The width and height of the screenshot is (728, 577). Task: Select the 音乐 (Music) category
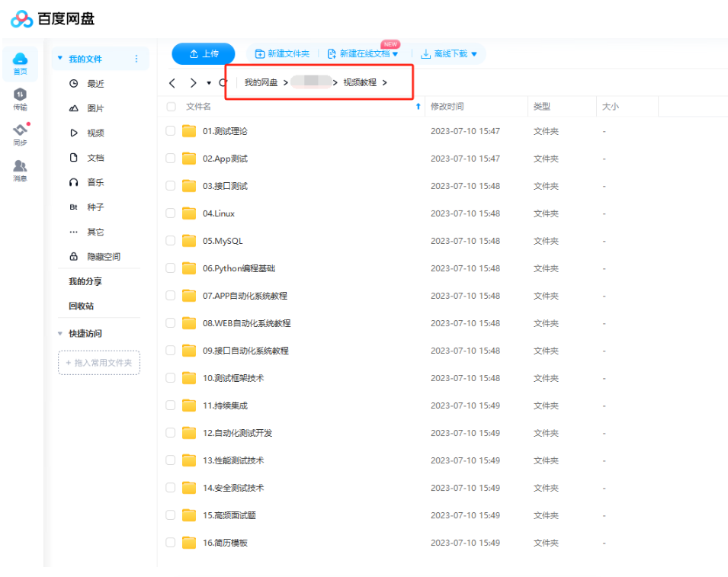coord(95,182)
